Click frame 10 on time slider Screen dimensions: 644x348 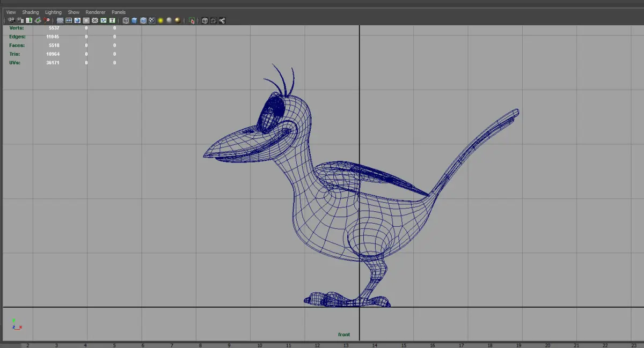tap(259, 345)
